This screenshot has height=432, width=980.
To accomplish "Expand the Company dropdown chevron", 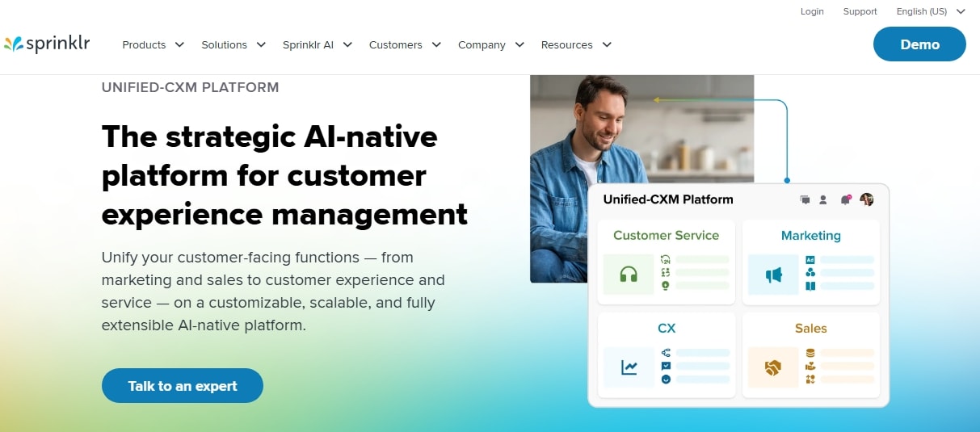I will coord(519,44).
